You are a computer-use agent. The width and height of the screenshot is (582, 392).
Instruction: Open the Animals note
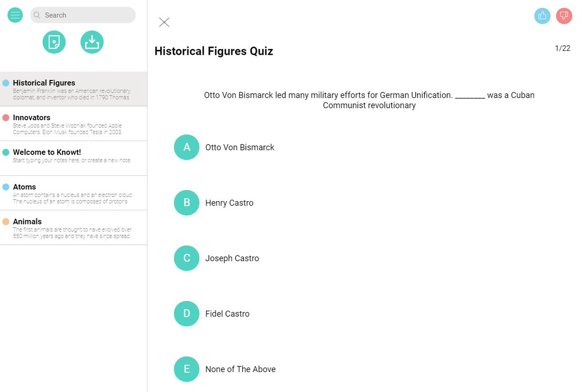tap(74, 228)
